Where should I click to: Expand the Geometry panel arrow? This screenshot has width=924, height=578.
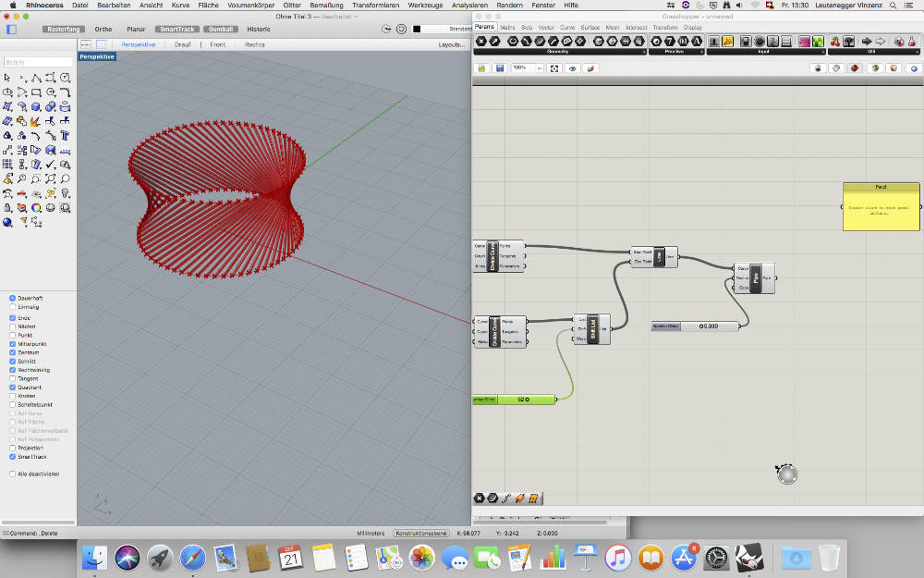(x=643, y=52)
